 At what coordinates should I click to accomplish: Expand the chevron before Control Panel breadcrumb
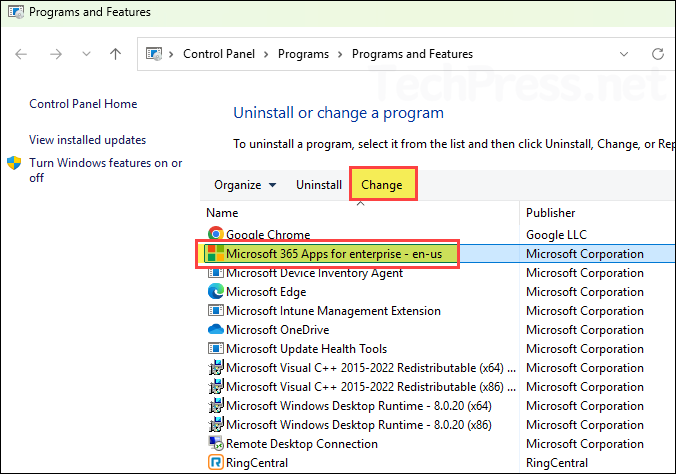(x=171, y=54)
